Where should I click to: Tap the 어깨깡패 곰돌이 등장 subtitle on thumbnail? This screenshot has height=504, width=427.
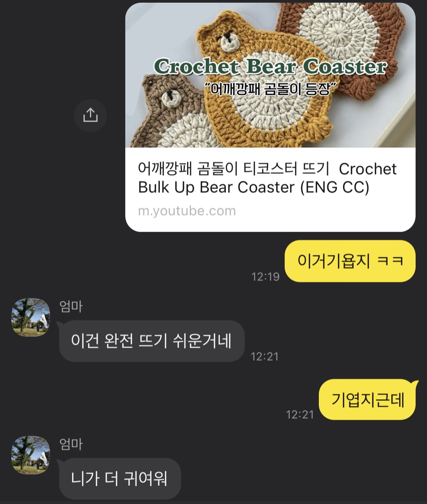pyautogui.click(x=270, y=89)
